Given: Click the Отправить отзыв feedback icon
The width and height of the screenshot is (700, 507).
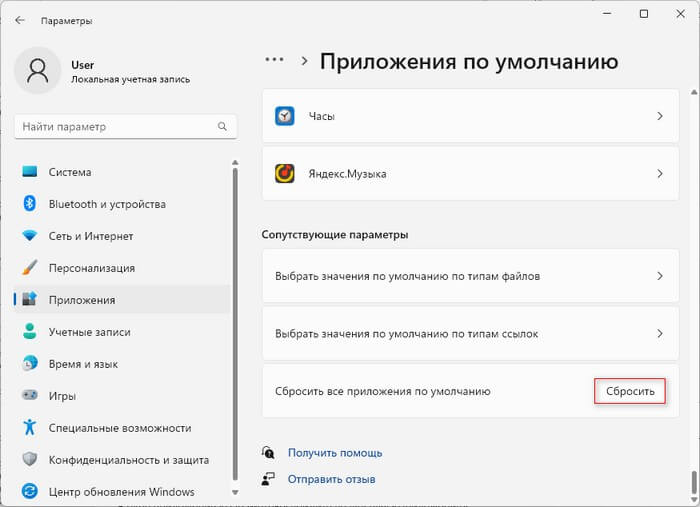Looking at the screenshot, I should pos(268,479).
